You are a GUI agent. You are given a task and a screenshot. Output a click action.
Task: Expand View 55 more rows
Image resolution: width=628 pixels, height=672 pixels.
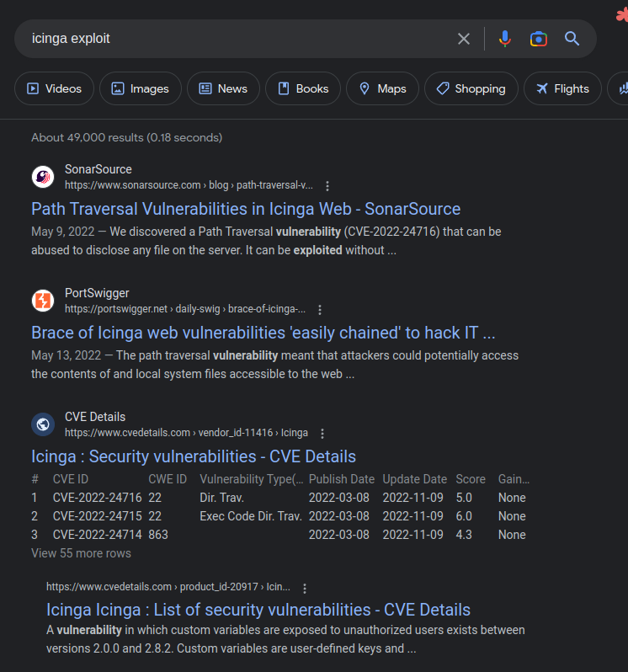tap(81, 553)
